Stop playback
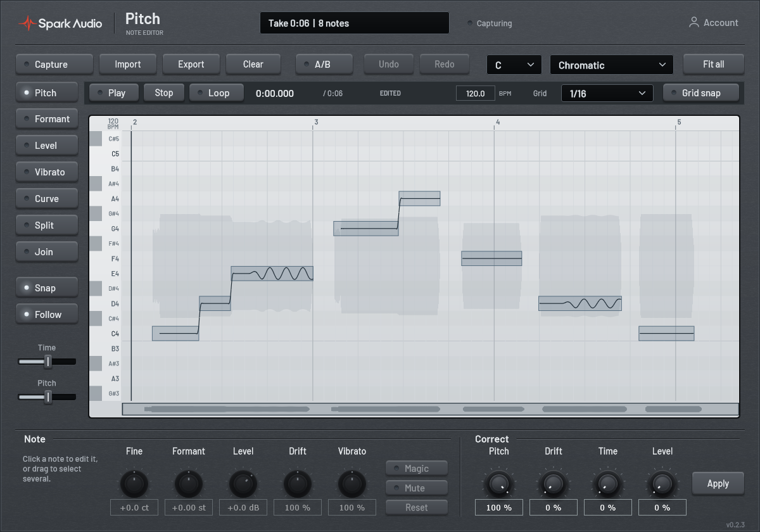760x532 pixels. 164,92
